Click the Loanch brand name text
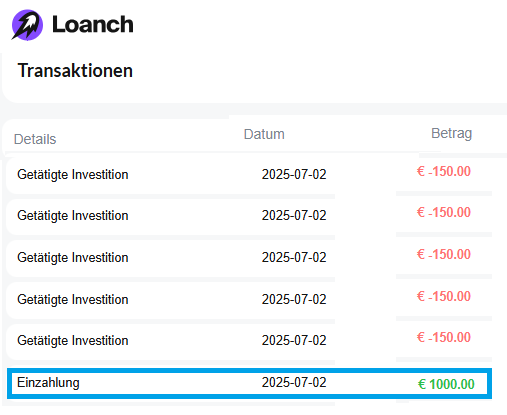This screenshot has height=415, width=507. [93, 25]
